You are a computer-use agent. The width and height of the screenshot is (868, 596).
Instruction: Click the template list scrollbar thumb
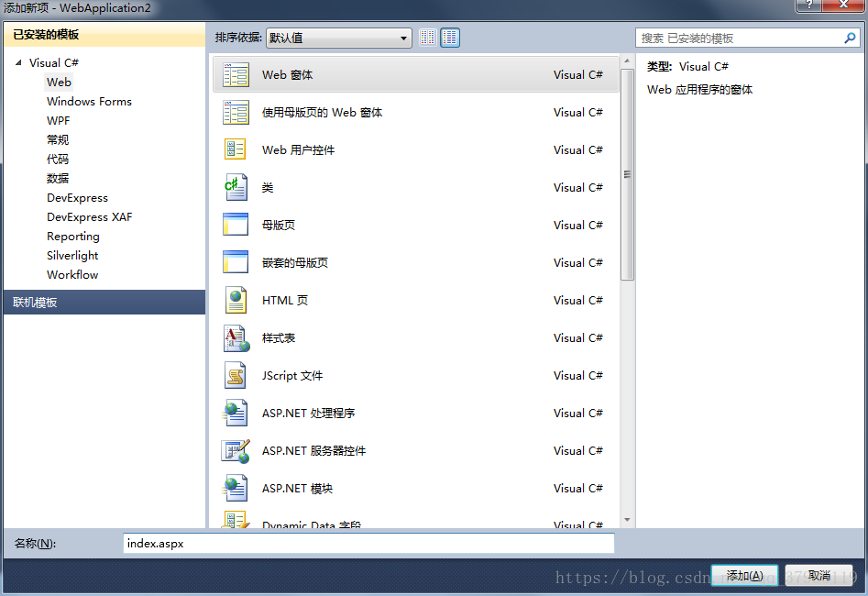[x=627, y=174]
